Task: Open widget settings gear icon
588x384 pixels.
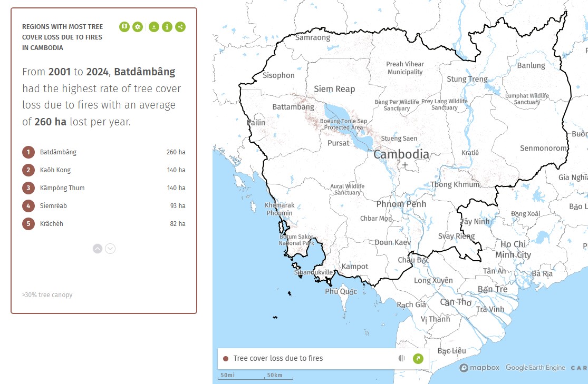Action: click(138, 27)
